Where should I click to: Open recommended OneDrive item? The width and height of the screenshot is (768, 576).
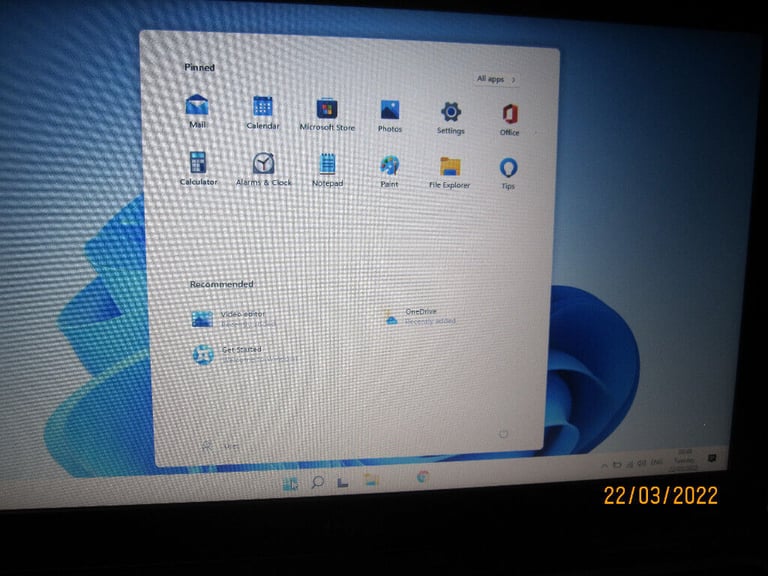coord(420,316)
